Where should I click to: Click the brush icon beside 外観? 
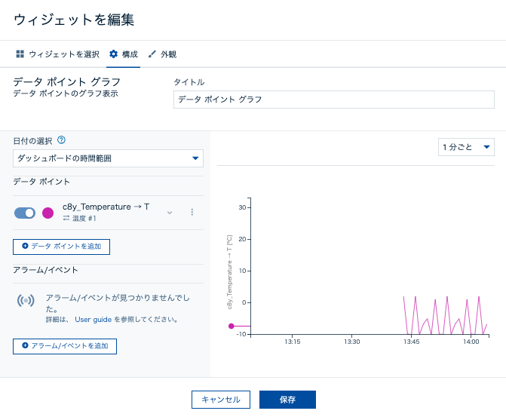[x=152, y=54]
